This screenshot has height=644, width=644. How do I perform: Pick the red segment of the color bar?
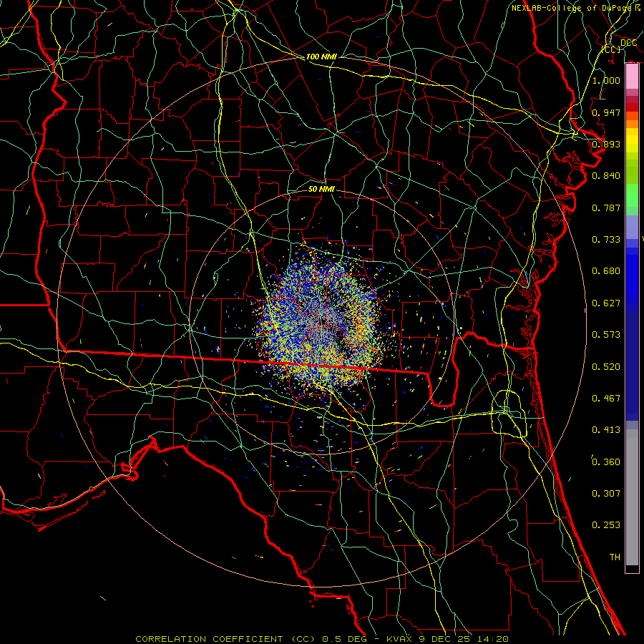tap(632, 107)
